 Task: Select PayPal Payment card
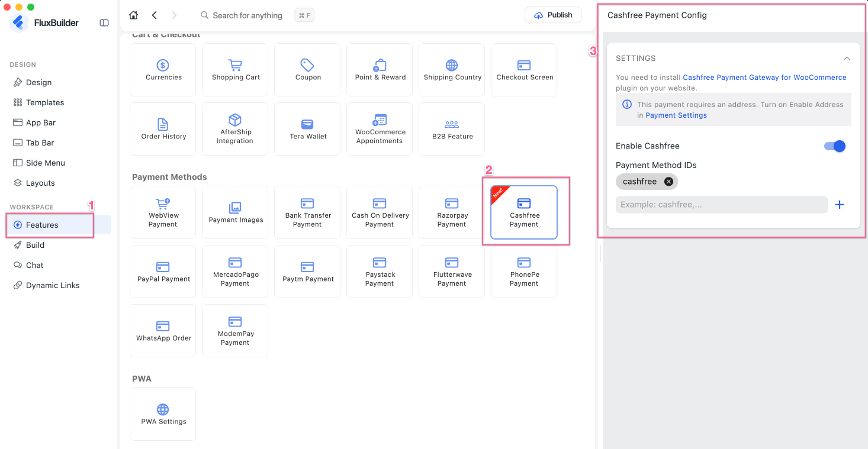163,272
